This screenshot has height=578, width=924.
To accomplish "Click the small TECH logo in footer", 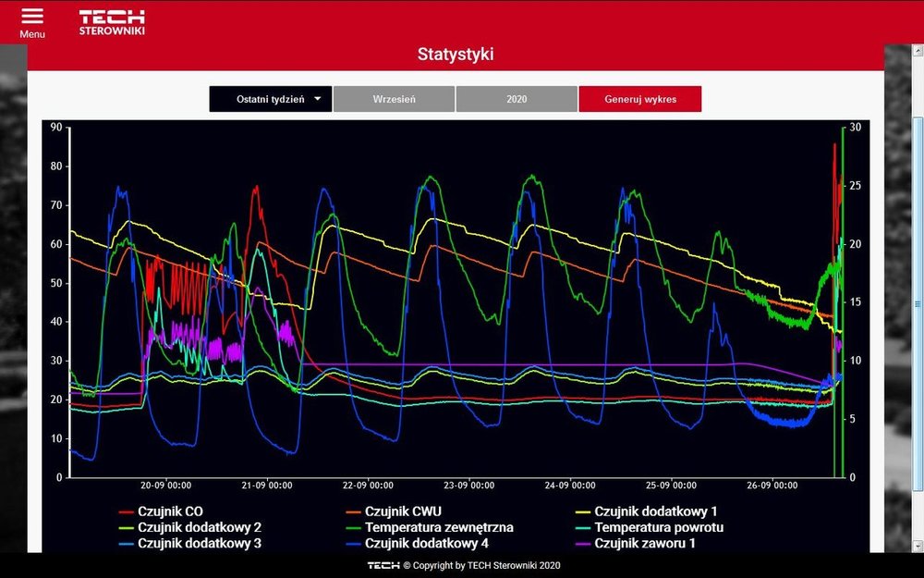I will 383,565.
